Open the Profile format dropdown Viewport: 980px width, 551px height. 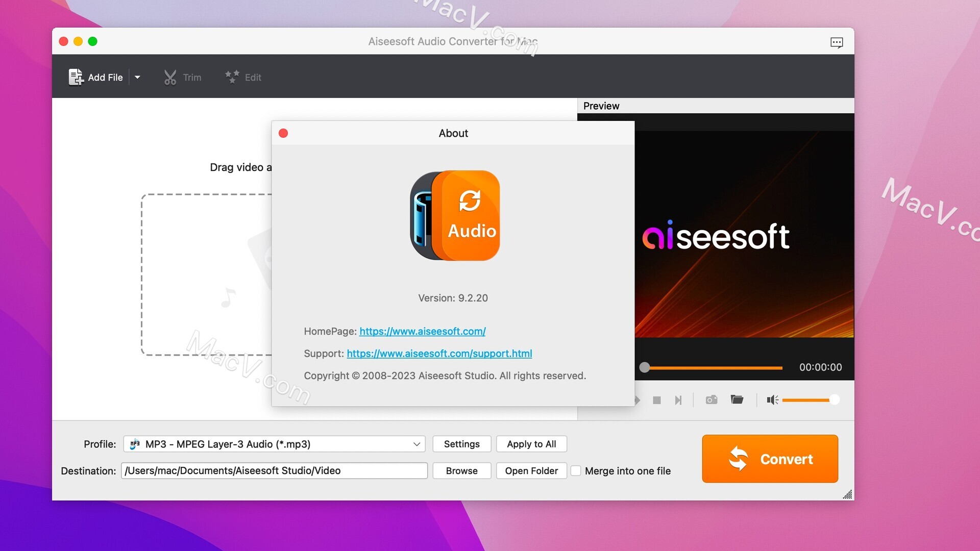point(274,444)
